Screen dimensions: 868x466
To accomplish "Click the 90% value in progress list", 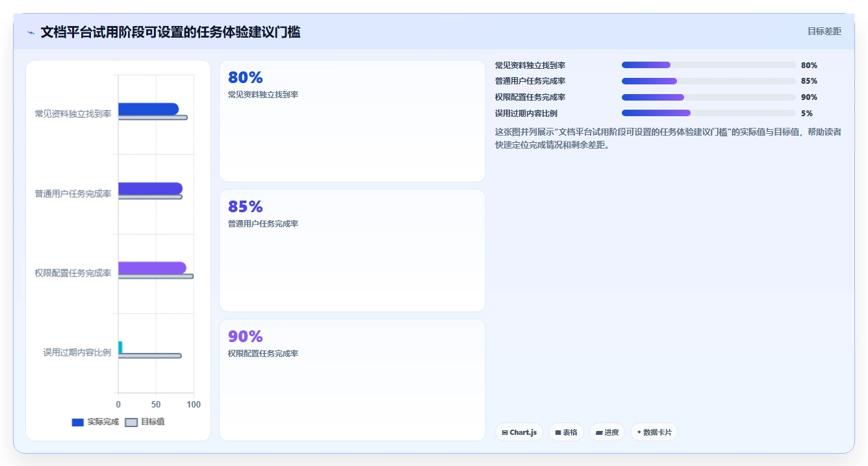I will (809, 97).
